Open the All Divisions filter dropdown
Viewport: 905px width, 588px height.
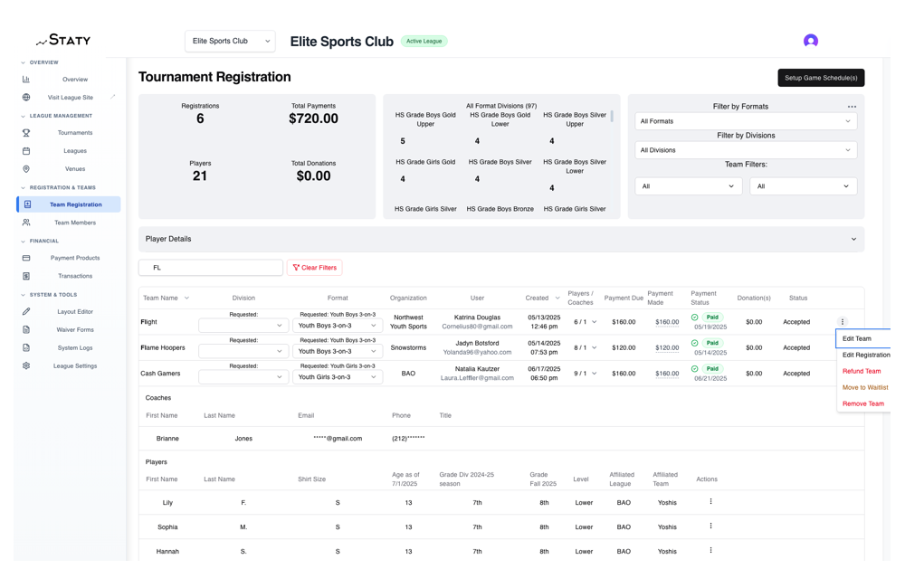tap(745, 150)
